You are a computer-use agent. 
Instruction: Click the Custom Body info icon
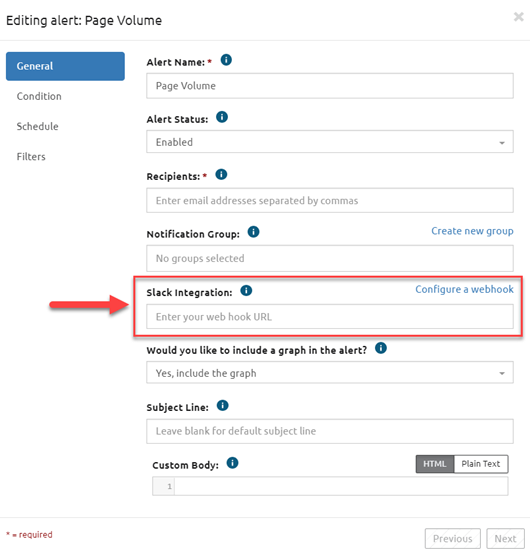point(232,463)
